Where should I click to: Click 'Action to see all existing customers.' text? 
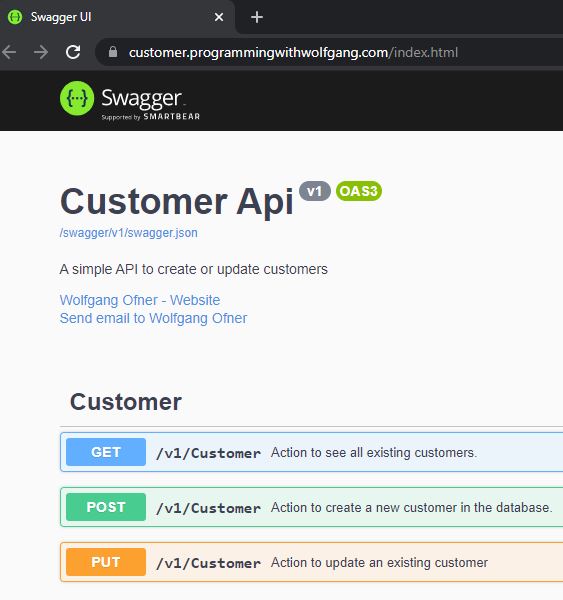point(374,453)
